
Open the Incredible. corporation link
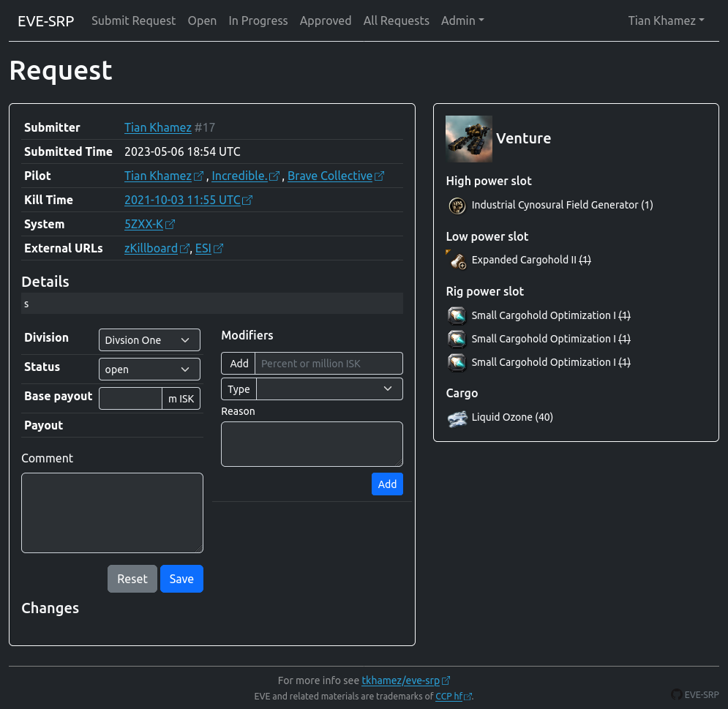239,176
